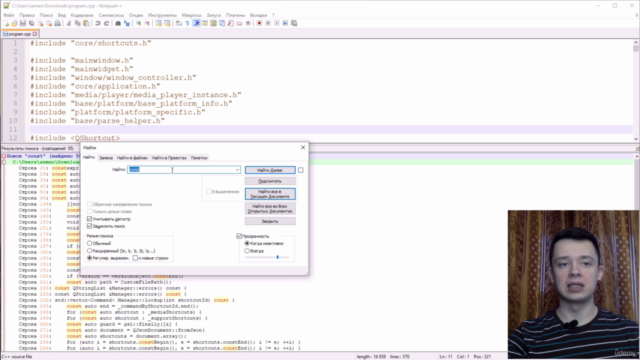Click the Redo arrow icon
The width and height of the screenshot is (640, 360).
click(x=107, y=23)
